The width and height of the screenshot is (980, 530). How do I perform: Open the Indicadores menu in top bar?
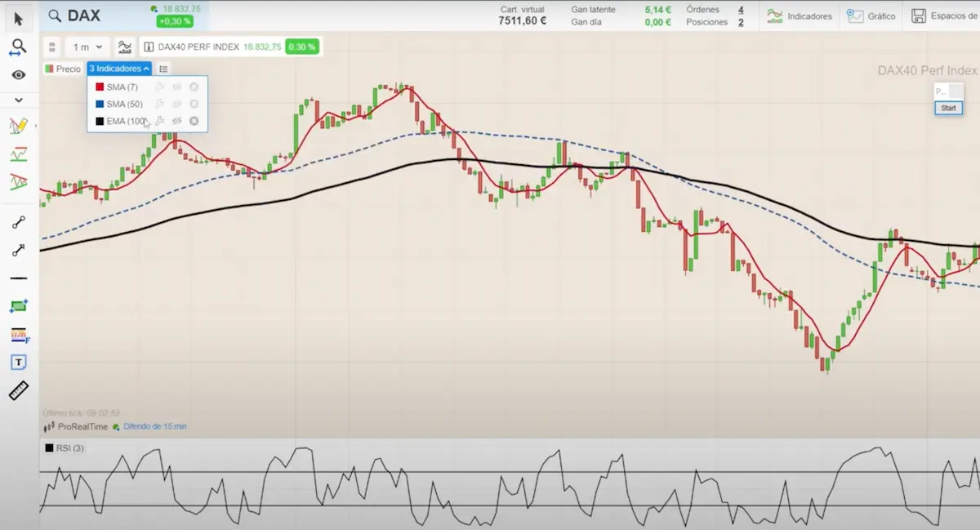click(x=800, y=16)
